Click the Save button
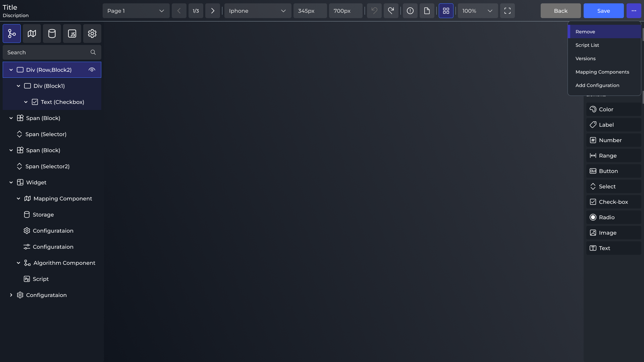This screenshot has height=362, width=644. (604, 11)
